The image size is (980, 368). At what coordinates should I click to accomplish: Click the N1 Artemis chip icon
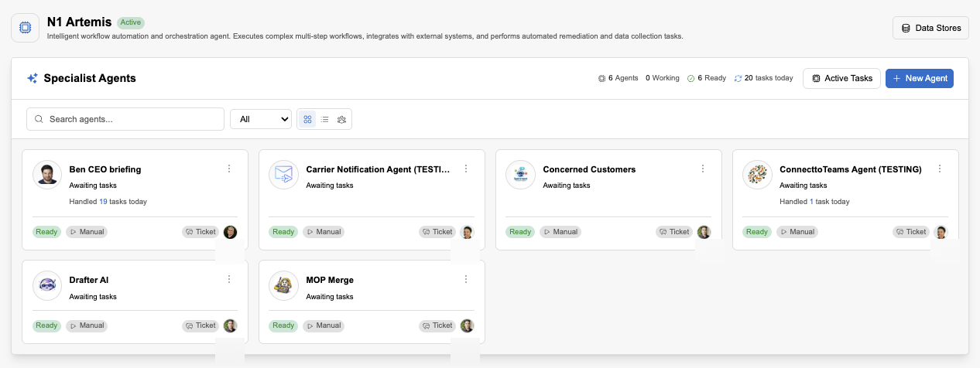[25, 28]
